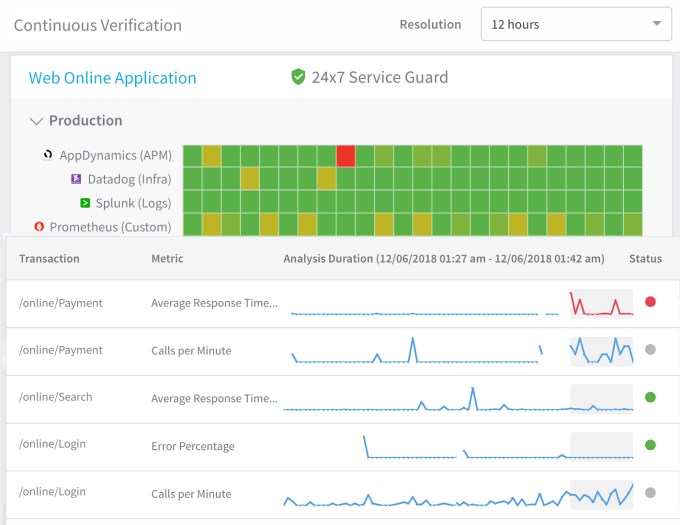
Task: Click the Datadog purple icon
Action: tap(75, 179)
